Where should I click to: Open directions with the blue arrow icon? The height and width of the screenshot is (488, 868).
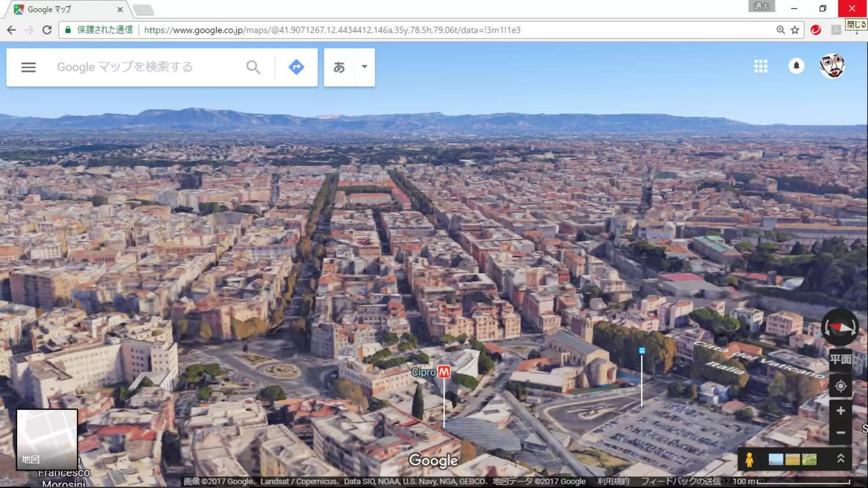296,67
